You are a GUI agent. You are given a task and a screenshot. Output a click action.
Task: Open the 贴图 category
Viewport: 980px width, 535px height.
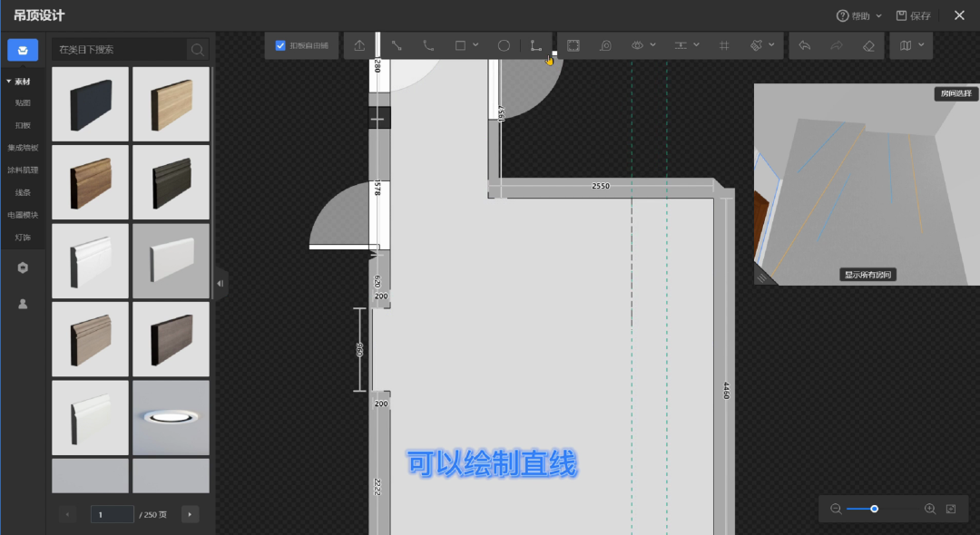(x=23, y=103)
